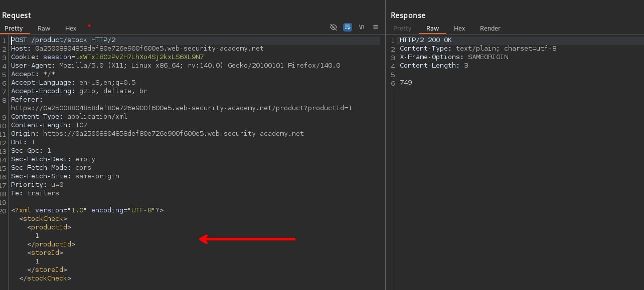Viewport: 644px width, 290px height.
Task: Open the Response Hex tab
Action: (459, 29)
